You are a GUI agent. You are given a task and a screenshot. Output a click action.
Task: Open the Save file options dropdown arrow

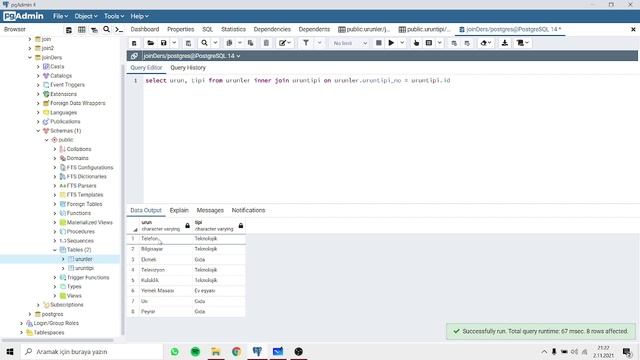174,43
